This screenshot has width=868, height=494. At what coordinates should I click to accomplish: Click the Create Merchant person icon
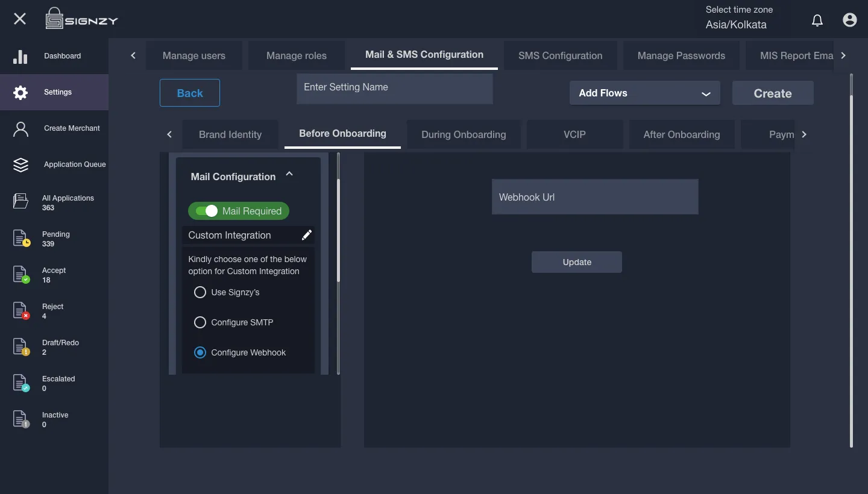pos(20,128)
